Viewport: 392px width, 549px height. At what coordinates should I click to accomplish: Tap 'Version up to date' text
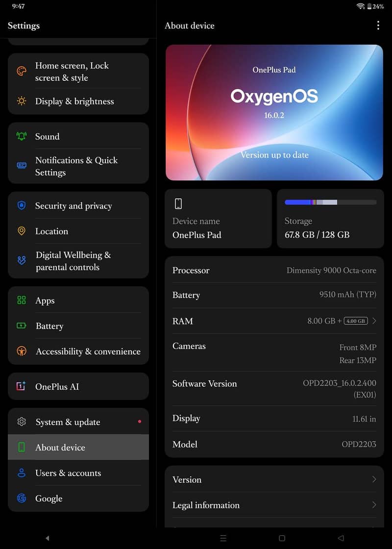pyautogui.click(x=274, y=155)
